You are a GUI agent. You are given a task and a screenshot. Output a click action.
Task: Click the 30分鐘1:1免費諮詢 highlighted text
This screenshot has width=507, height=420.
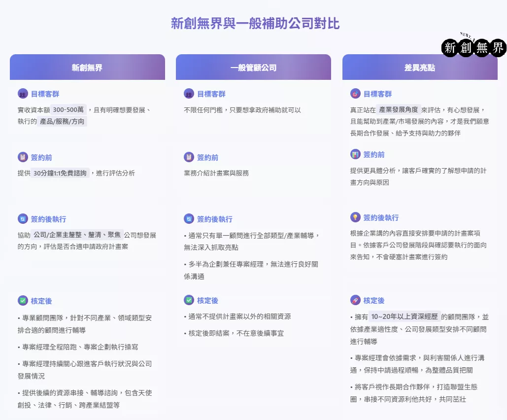(x=61, y=173)
